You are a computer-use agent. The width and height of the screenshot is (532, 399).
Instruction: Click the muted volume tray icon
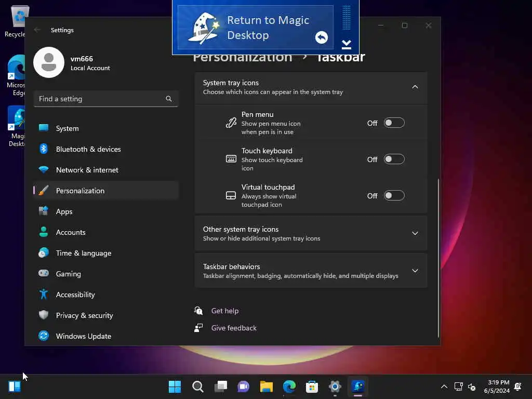(472, 387)
